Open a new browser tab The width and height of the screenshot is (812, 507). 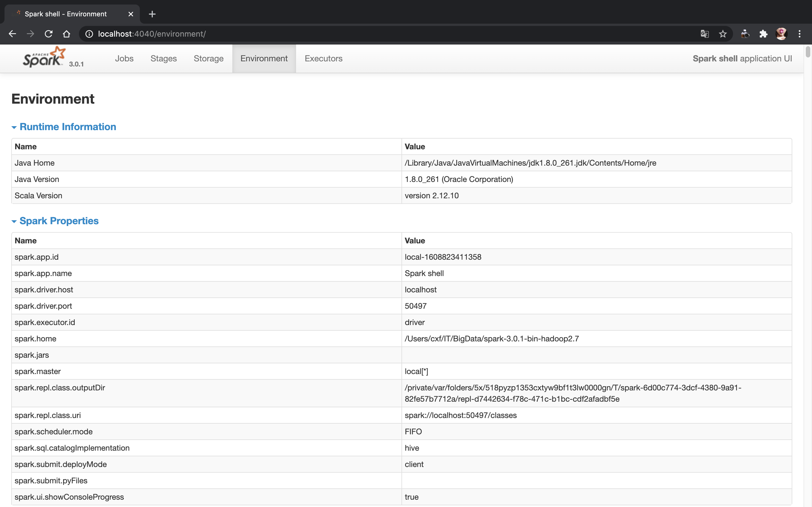tap(152, 14)
